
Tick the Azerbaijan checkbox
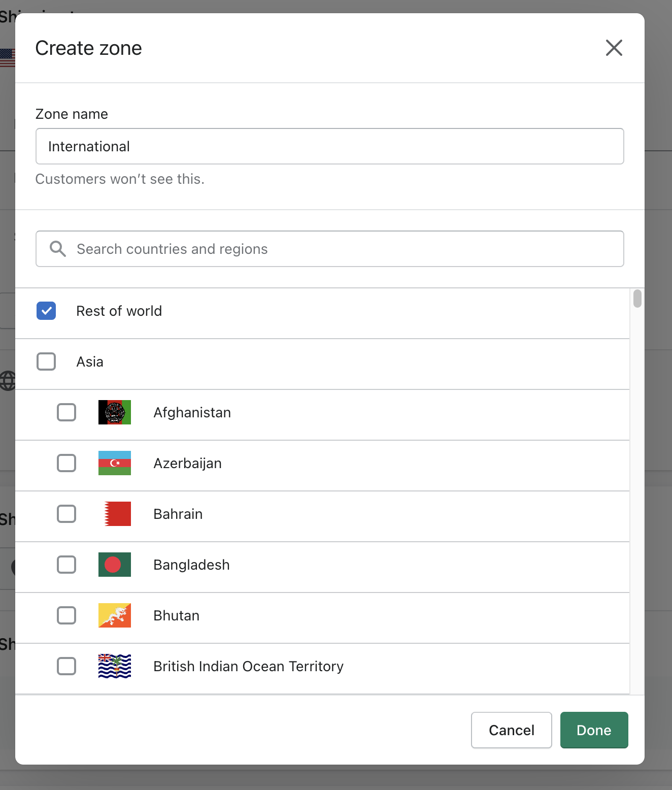click(x=66, y=463)
